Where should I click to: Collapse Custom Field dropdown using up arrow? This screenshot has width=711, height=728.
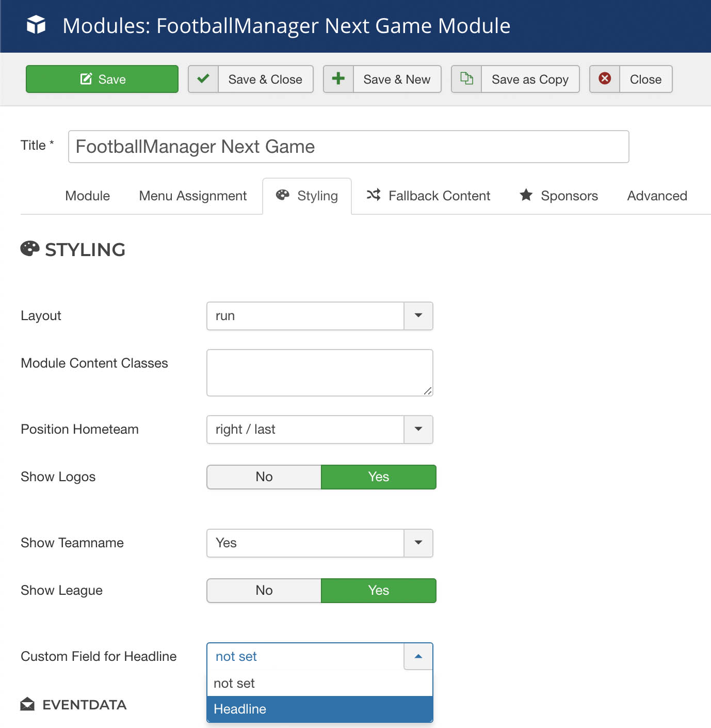(x=418, y=657)
